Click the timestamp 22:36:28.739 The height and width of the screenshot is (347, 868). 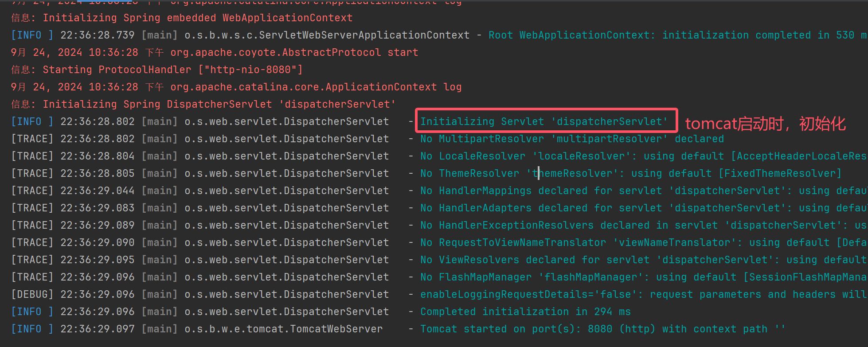97,35
